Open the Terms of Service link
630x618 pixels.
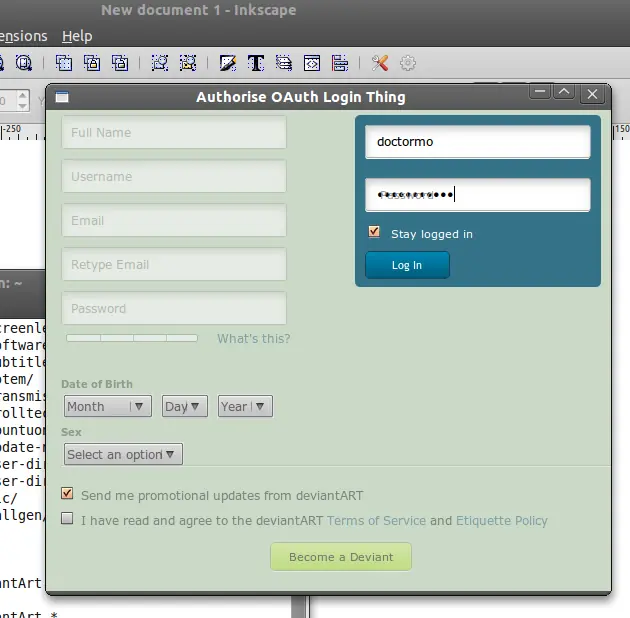pyautogui.click(x=376, y=521)
